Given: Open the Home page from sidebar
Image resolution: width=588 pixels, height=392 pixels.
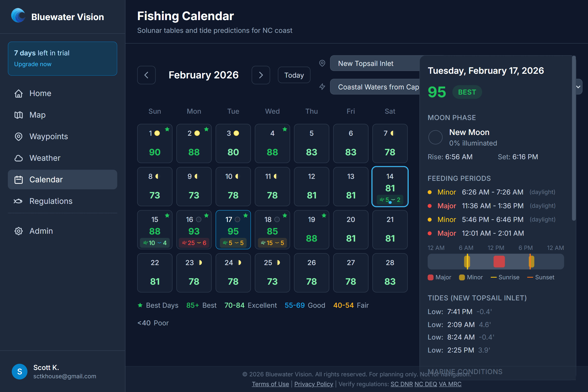Looking at the screenshot, I should (40, 93).
